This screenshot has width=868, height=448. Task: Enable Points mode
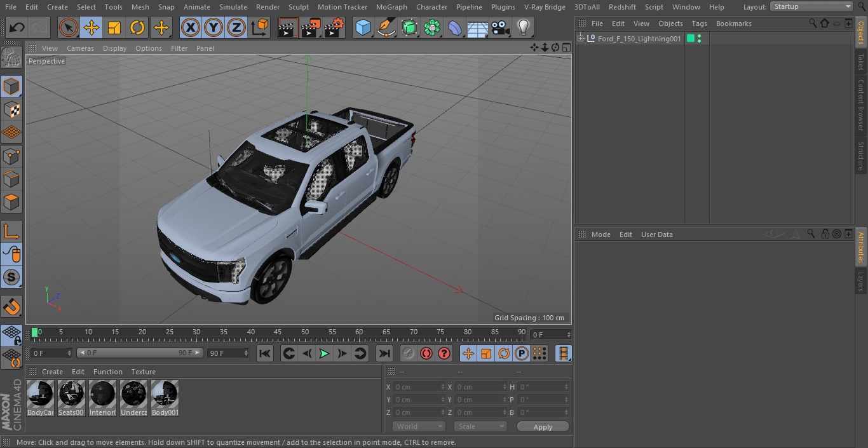(11, 156)
